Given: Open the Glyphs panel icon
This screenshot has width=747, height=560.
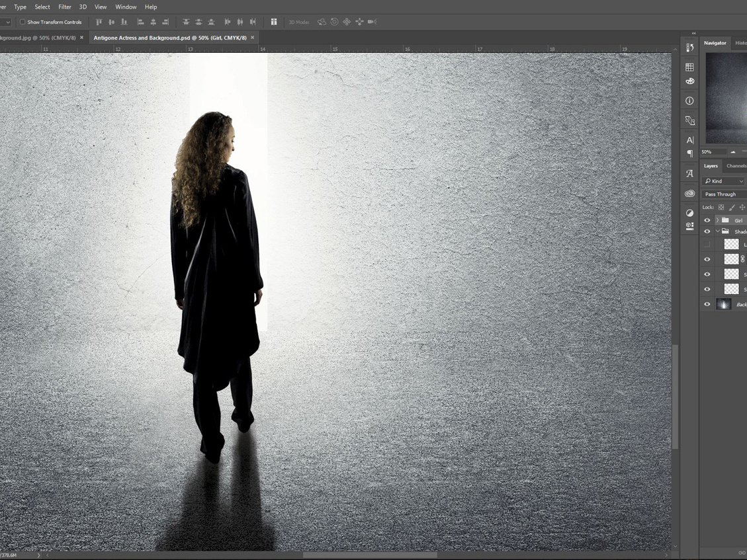Looking at the screenshot, I should point(689,174).
